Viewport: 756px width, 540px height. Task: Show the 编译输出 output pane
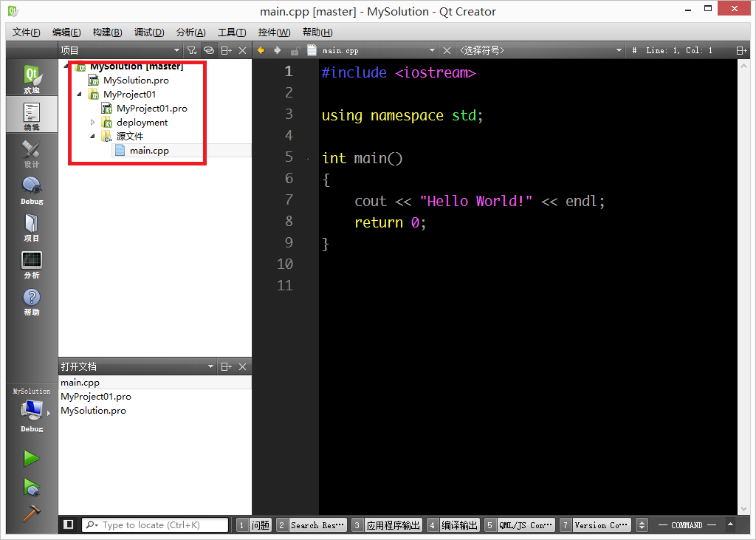point(453,525)
